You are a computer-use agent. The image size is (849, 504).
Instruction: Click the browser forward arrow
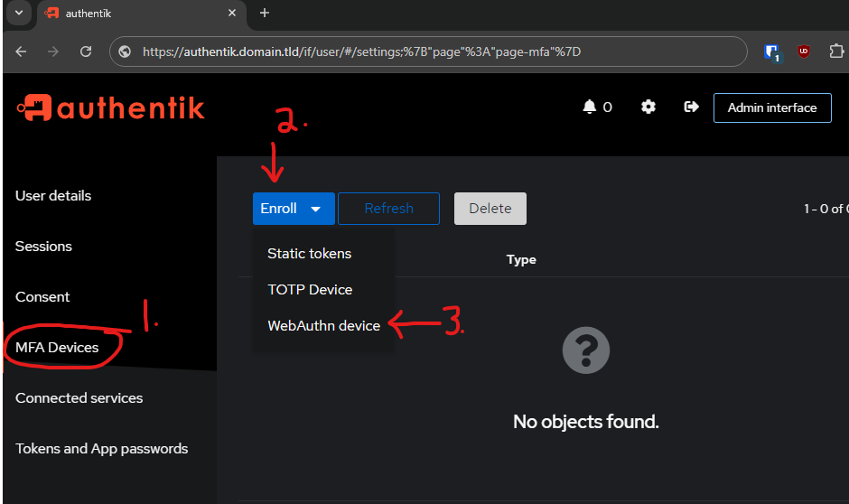click(x=53, y=51)
